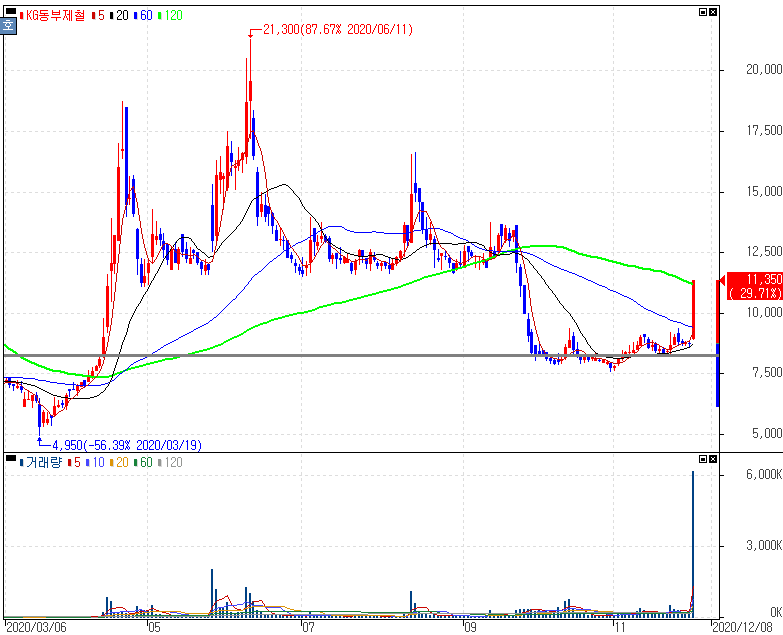Select the volume 5-day average legend
Screen dimensions: 783x635
pos(74,462)
